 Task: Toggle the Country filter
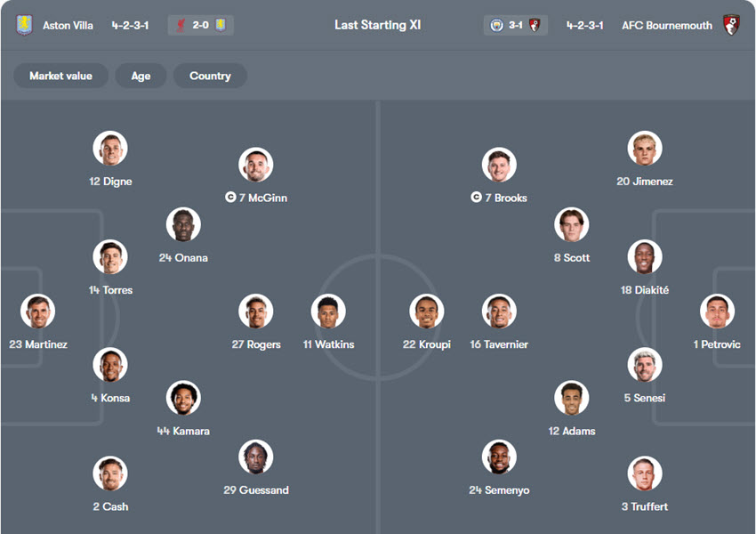(210, 76)
